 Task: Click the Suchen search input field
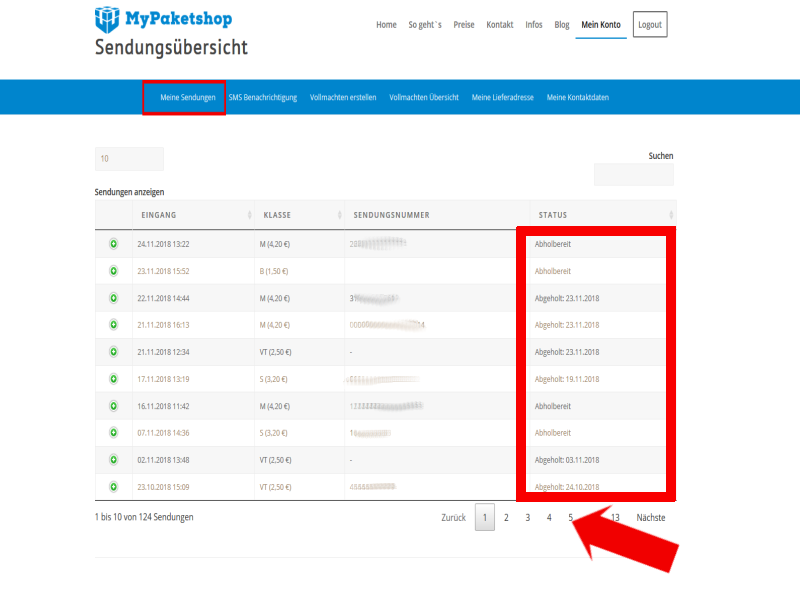(633, 175)
